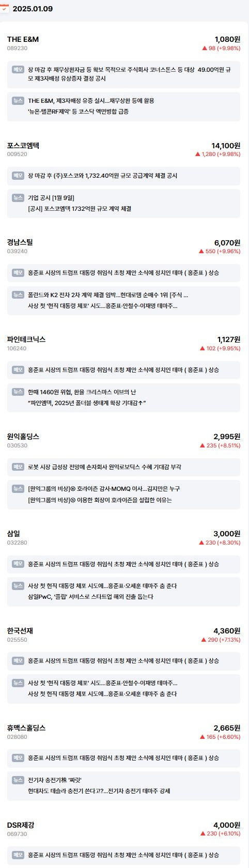The width and height of the screenshot is (249, 868).
Task: Click the 메모 badge under 포스코엠텍
Action: coord(18,176)
